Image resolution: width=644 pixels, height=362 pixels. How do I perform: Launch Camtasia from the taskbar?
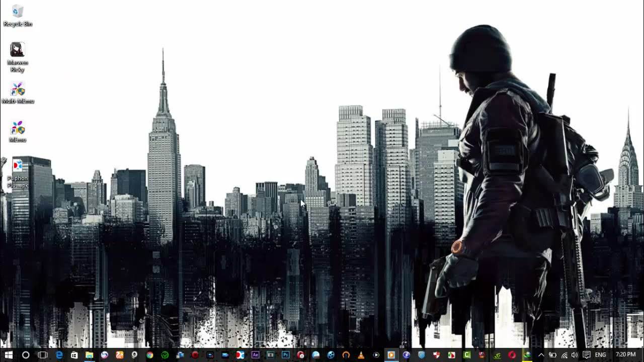point(467,355)
